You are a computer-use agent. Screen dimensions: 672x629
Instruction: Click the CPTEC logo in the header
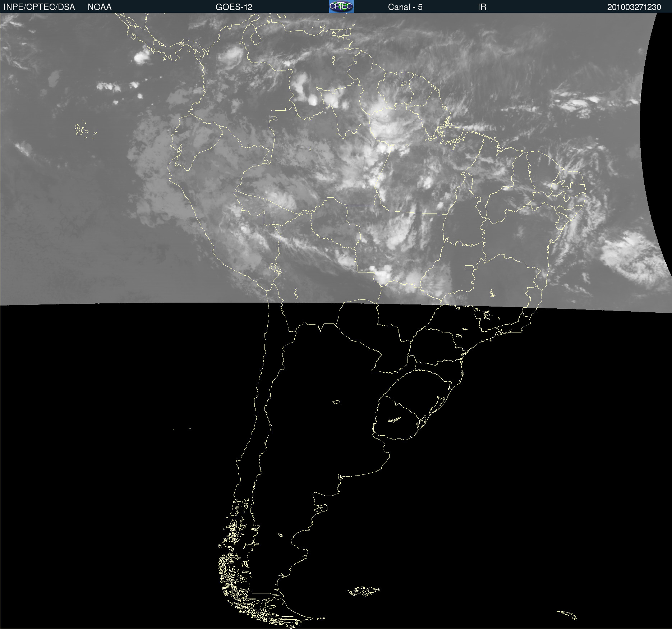pyautogui.click(x=341, y=6)
